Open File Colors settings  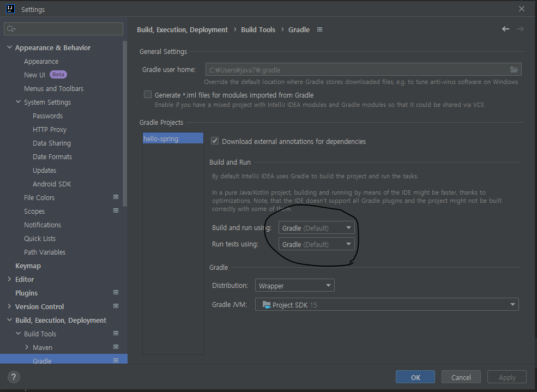[x=39, y=197]
